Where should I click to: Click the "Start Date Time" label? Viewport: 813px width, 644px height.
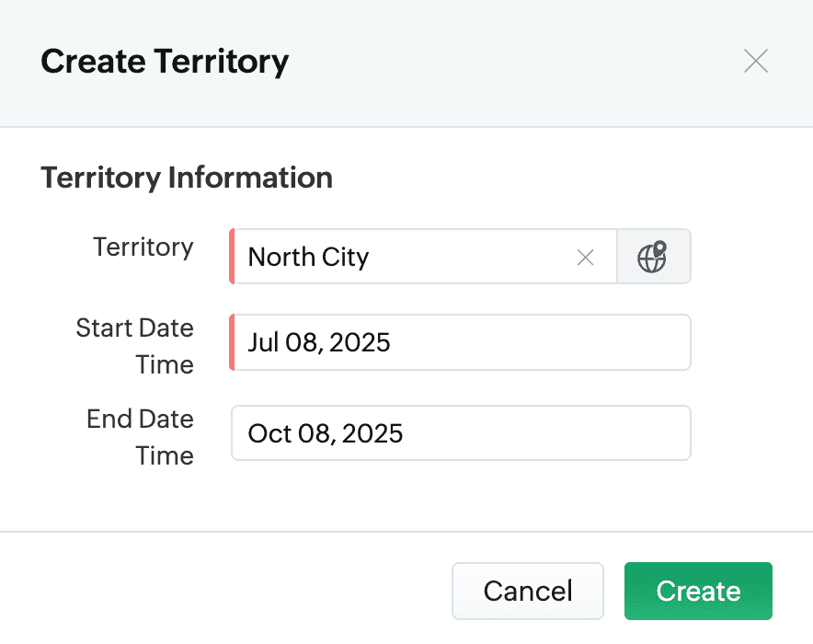[135, 346]
